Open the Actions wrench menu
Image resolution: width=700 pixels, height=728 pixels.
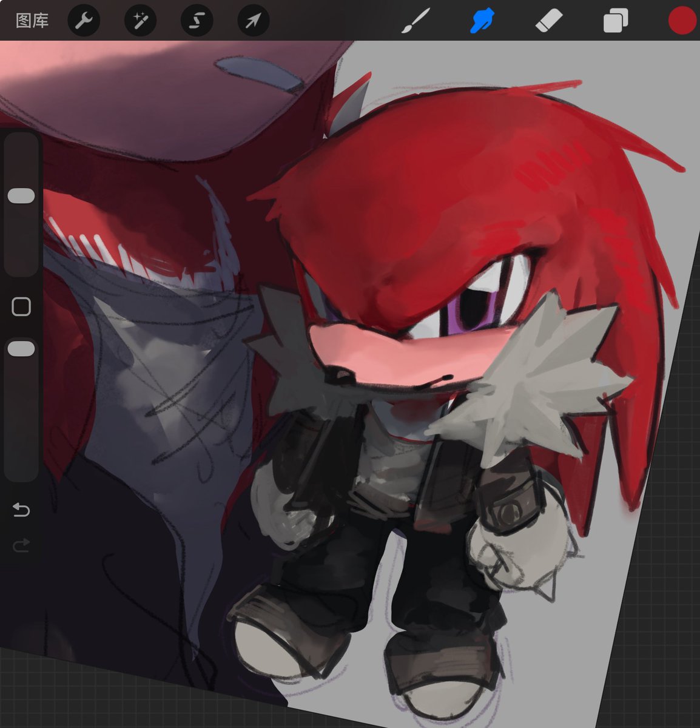tap(84, 21)
